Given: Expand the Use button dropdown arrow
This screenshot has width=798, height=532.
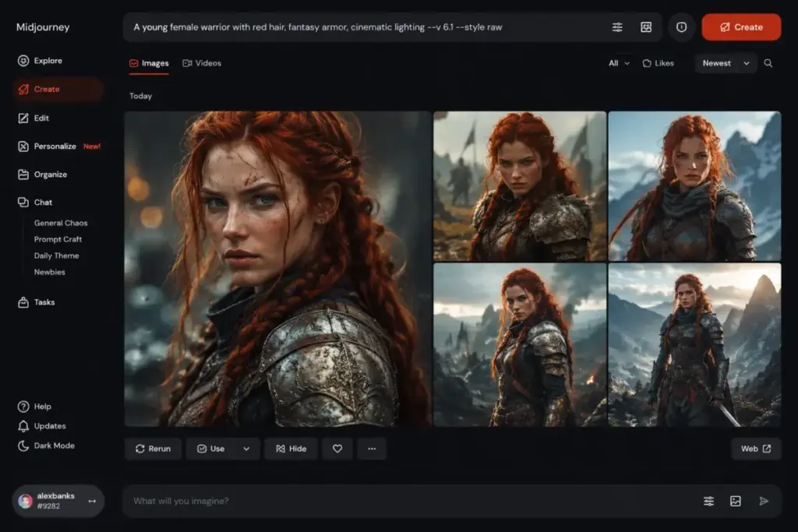Looking at the screenshot, I should pos(246,449).
